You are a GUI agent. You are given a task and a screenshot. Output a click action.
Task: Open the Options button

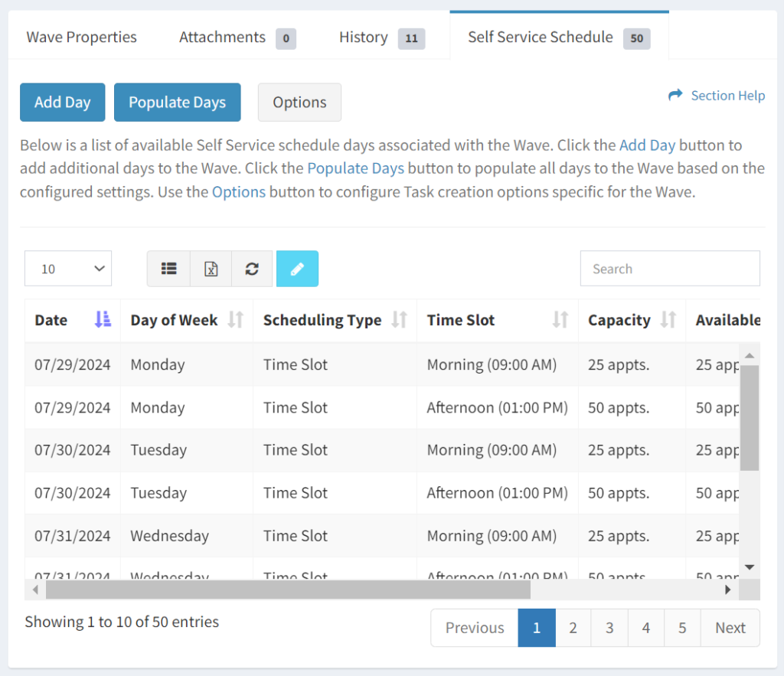(x=299, y=102)
